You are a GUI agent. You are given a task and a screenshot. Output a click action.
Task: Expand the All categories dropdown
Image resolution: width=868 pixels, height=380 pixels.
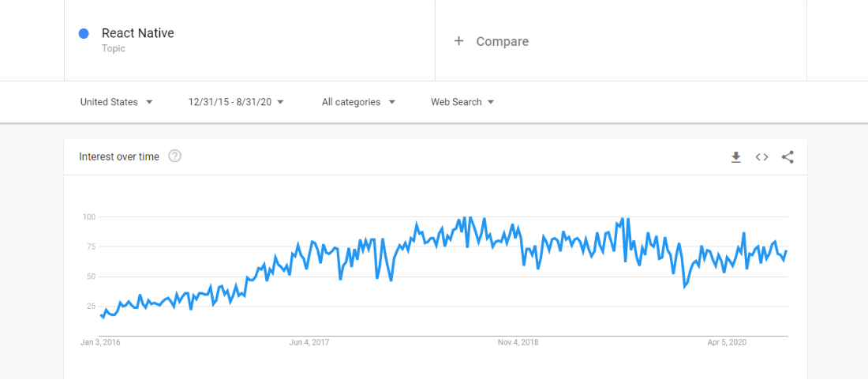pos(359,102)
